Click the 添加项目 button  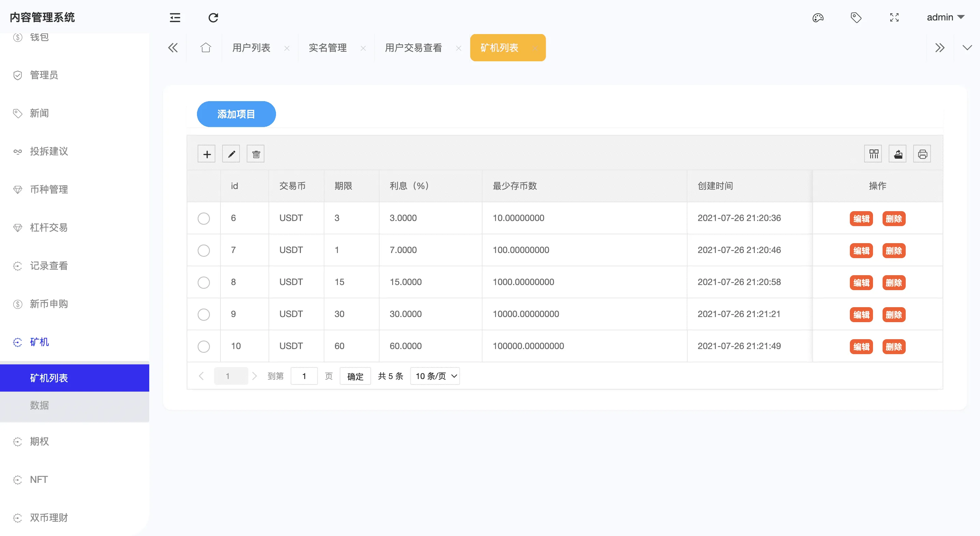(x=236, y=114)
